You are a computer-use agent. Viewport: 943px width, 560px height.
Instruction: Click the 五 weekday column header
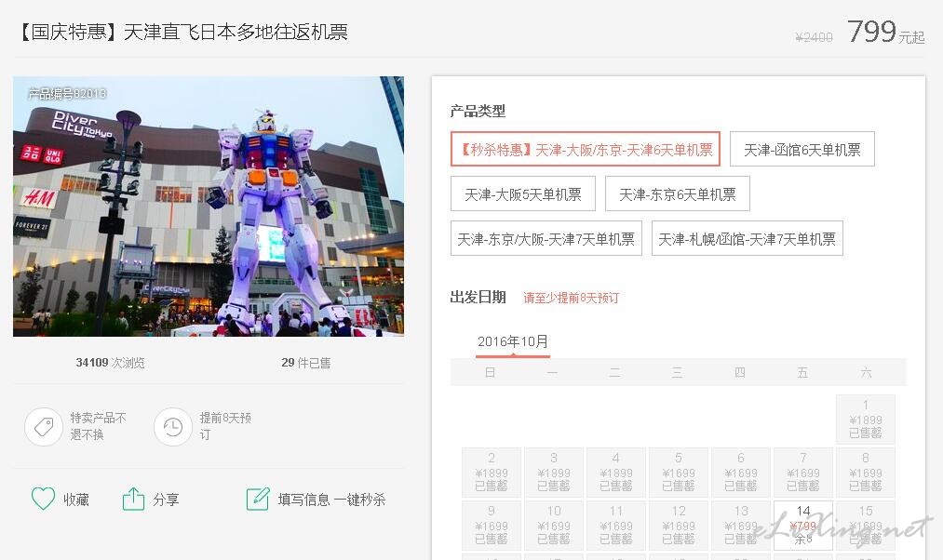(802, 372)
